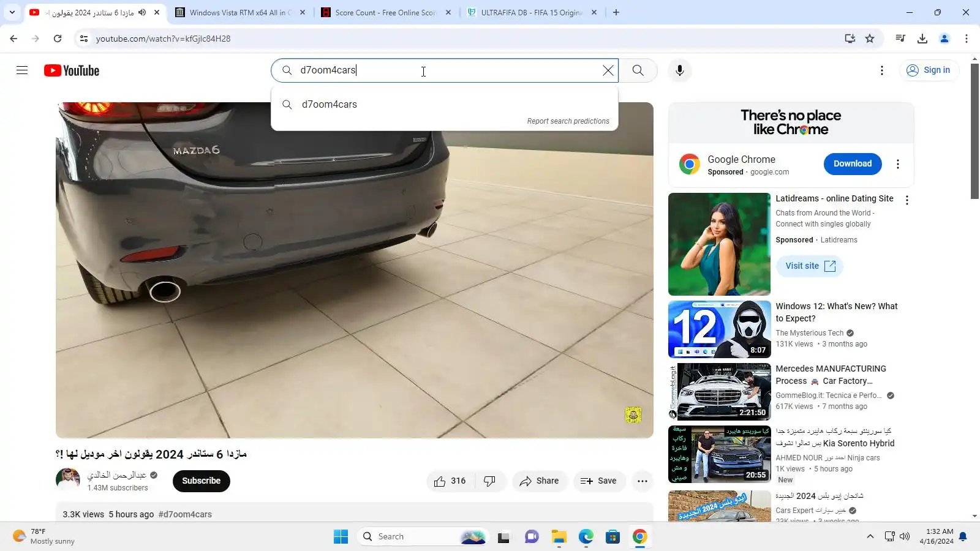Viewport: 980px width, 551px height.
Task: Like the Mazda 6 video
Action: pos(450,481)
